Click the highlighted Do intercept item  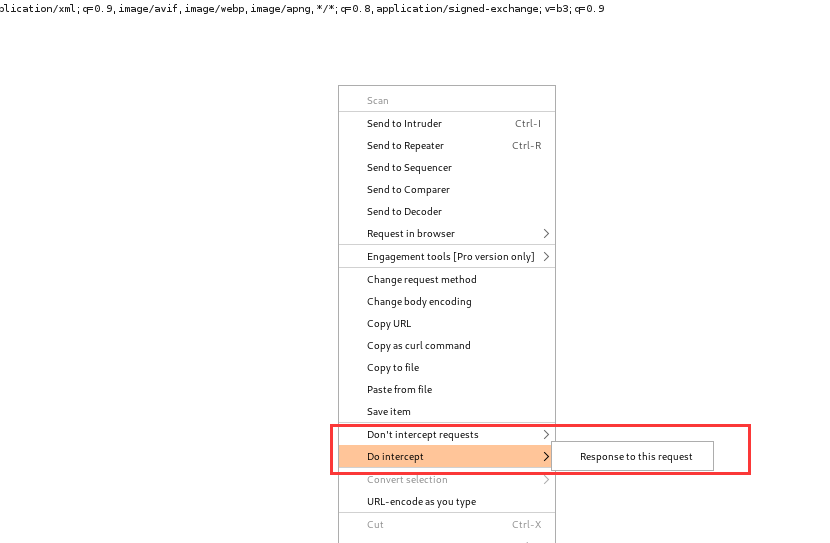point(395,457)
